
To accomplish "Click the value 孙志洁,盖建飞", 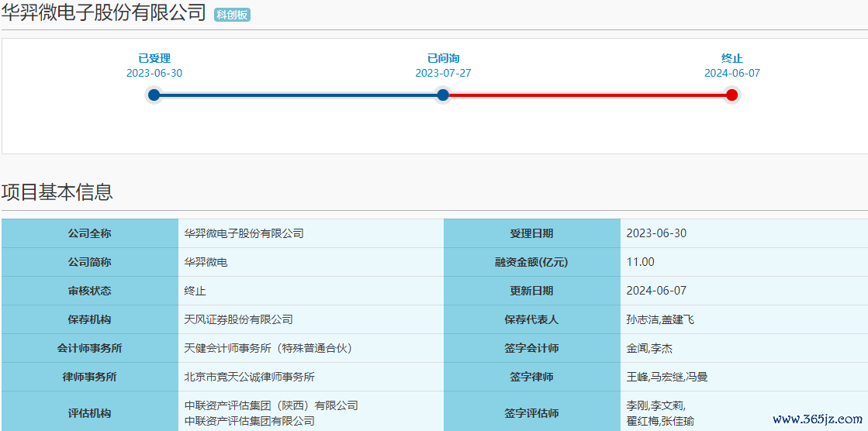I will (x=660, y=320).
